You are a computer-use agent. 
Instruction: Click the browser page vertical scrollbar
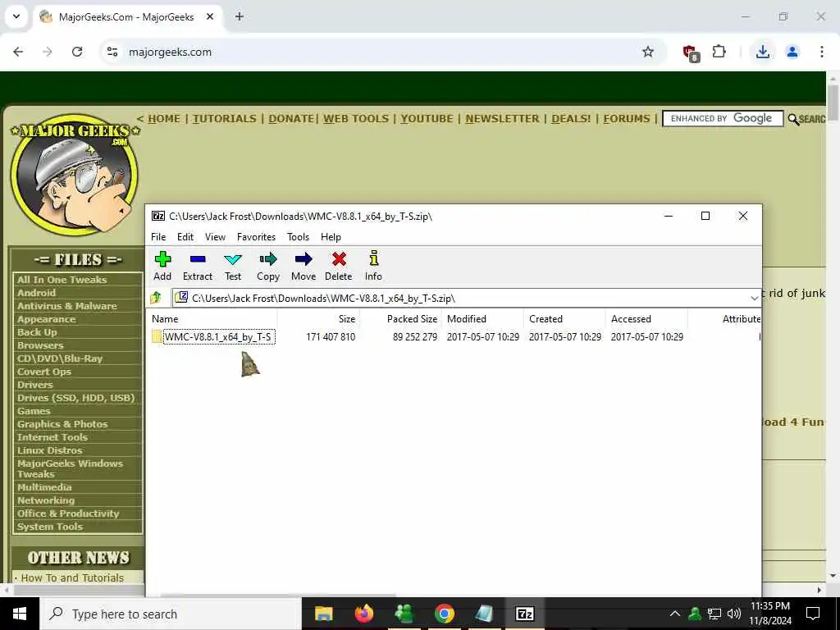[833, 102]
